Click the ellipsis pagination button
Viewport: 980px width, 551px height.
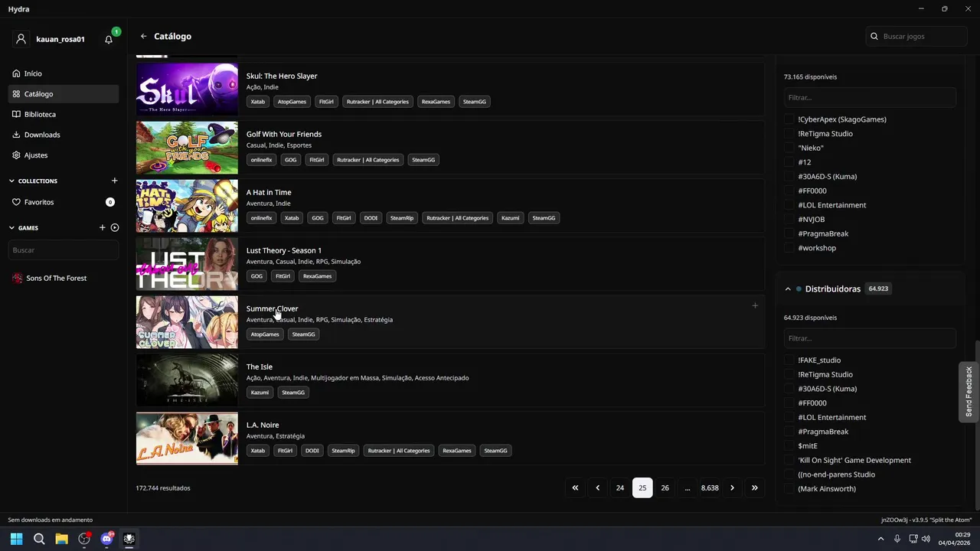click(688, 487)
